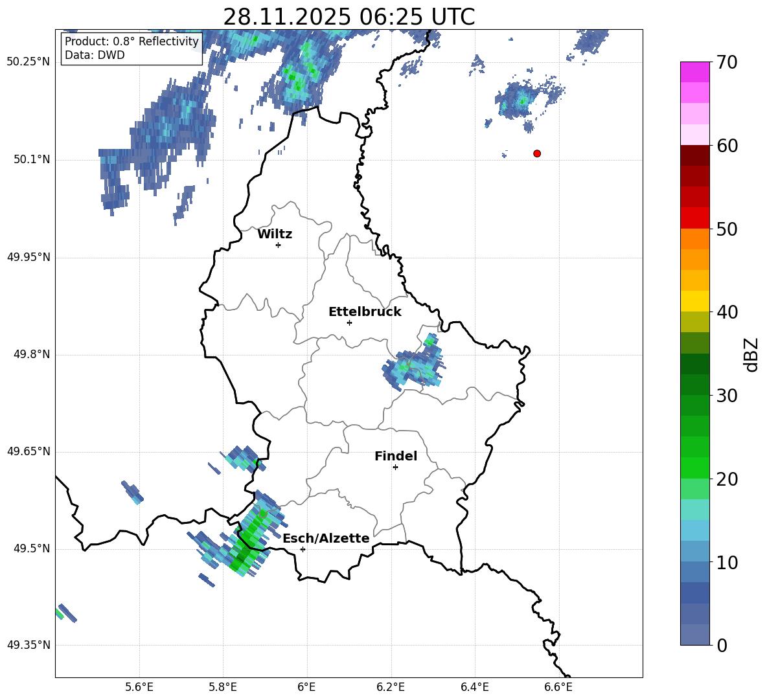This screenshot has height=700, width=767.
Task: Click the 'dBZ' colorbar label
Action: [751, 354]
